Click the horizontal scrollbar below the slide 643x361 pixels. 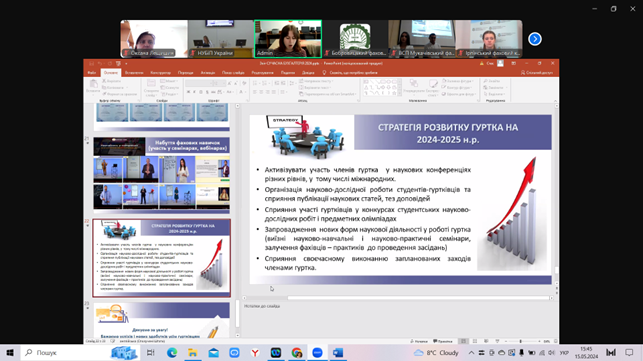click(398, 298)
